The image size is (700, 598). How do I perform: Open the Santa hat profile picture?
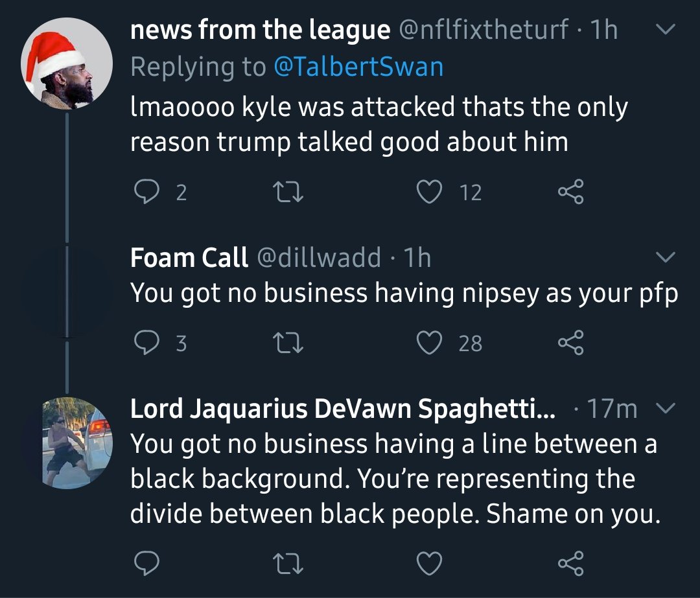click(x=67, y=63)
